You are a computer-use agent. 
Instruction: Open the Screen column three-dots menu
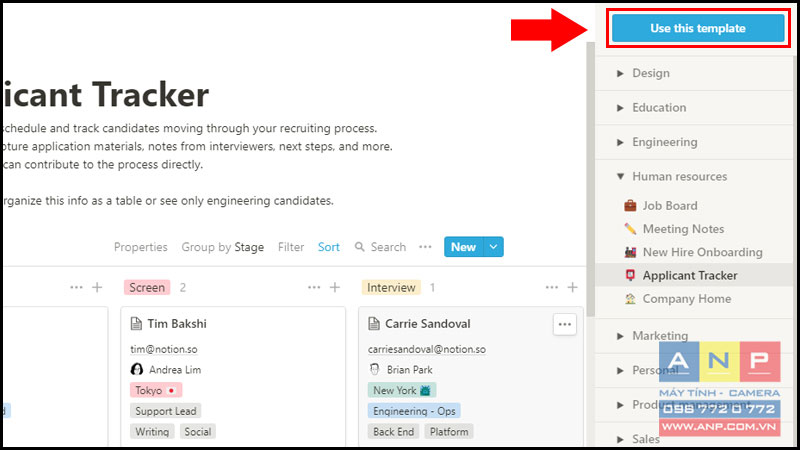[314, 288]
